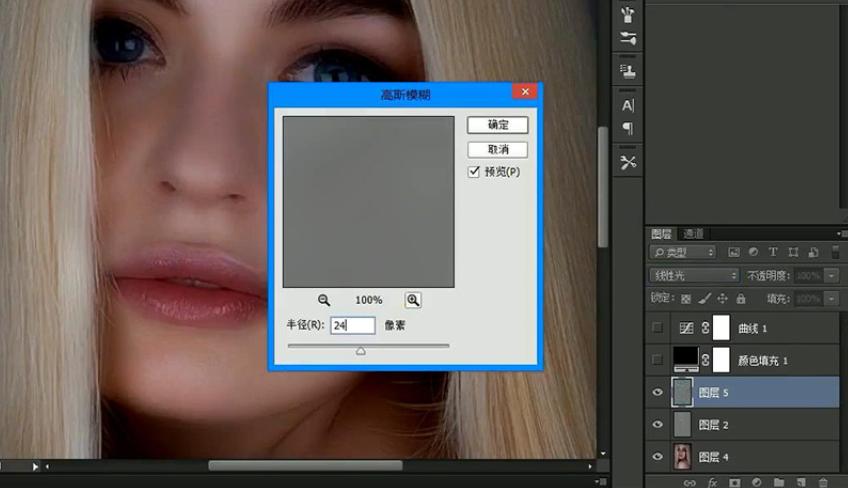Click the 取消 button to cancel
Viewport: 848px width, 488px height.
(498, 149)
